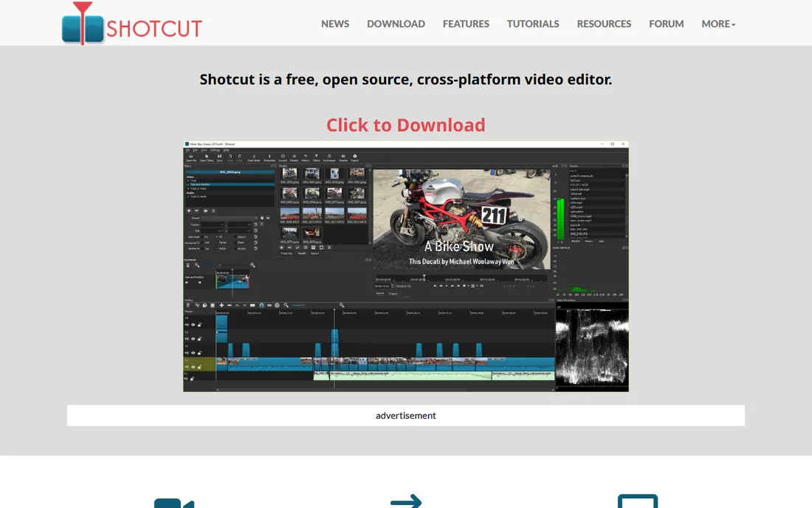Visit the FORUM link

coord(666,24)
